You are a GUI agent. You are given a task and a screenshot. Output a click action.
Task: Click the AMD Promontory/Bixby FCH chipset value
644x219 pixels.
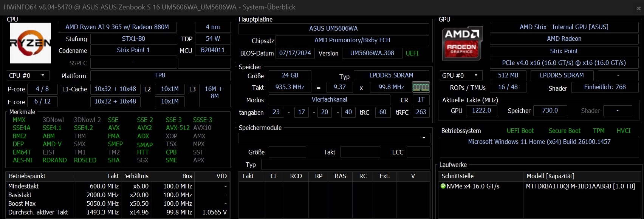pos(352,40)
